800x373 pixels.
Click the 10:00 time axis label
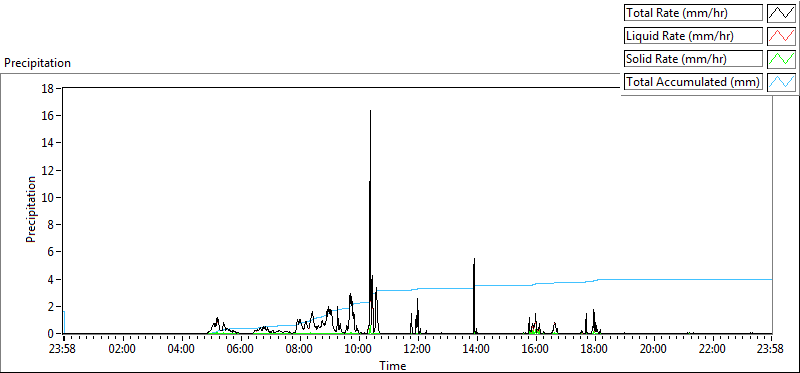(359, 350)
